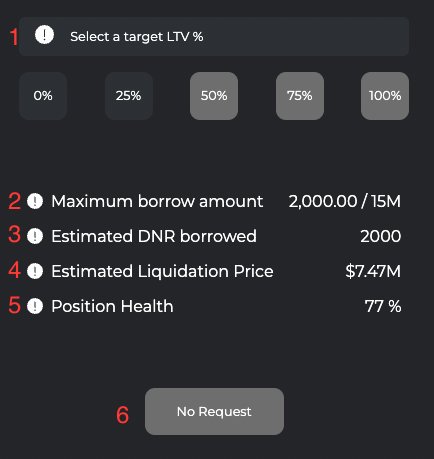Select the 0% LTV option
The width and height of the screenshot is (434, 459).
(43, 96)
